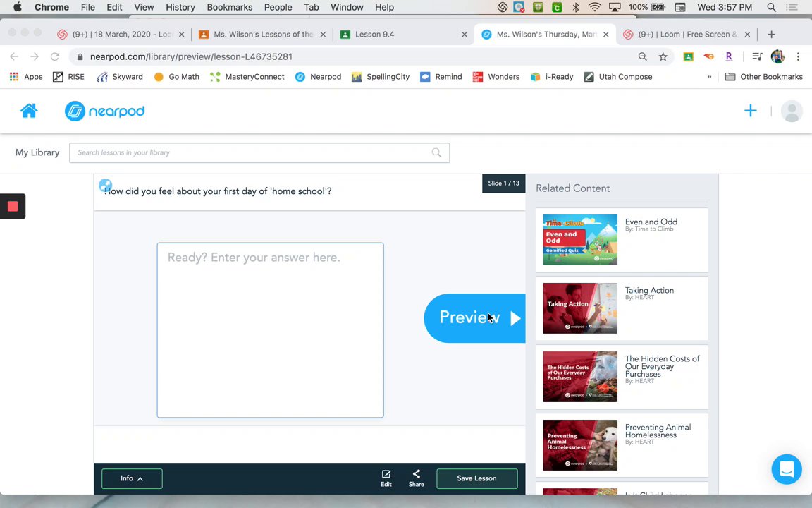Open the Help menu

click(384, 7)
